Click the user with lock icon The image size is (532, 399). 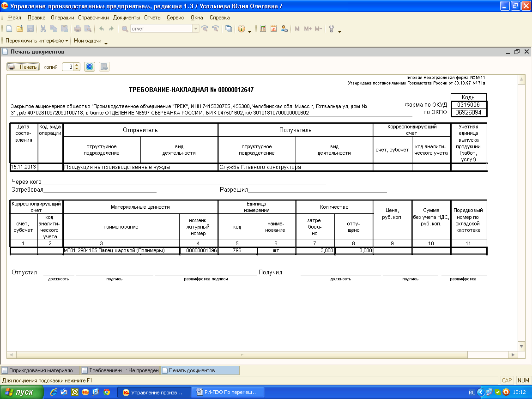tap(284, 29)
